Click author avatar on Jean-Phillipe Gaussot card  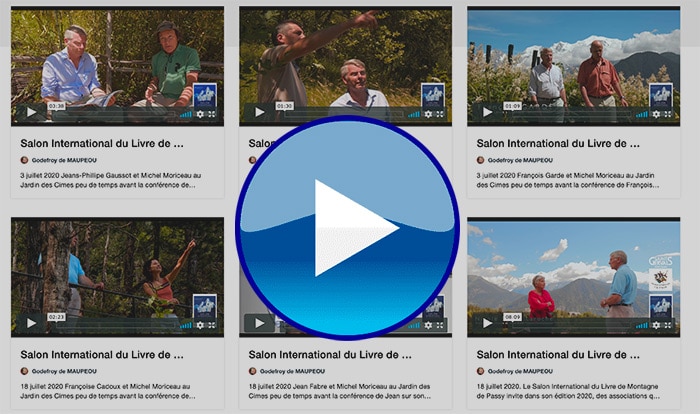coord(24,160)
